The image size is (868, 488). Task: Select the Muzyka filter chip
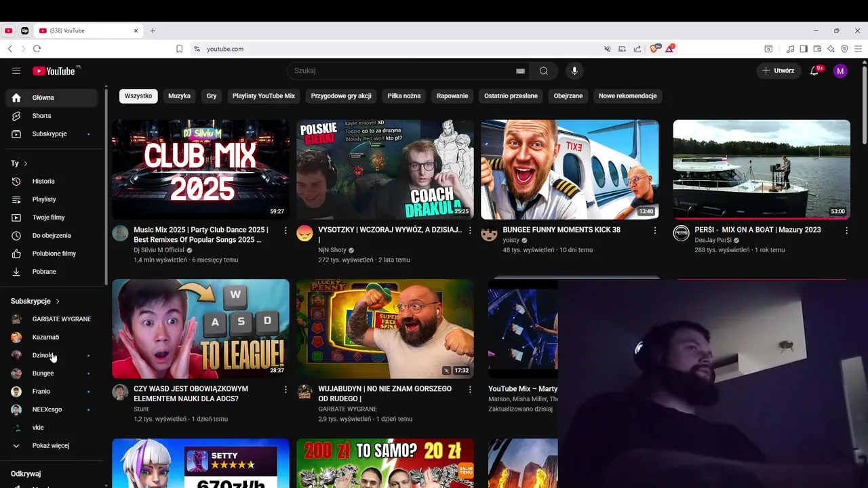[180, 96]
